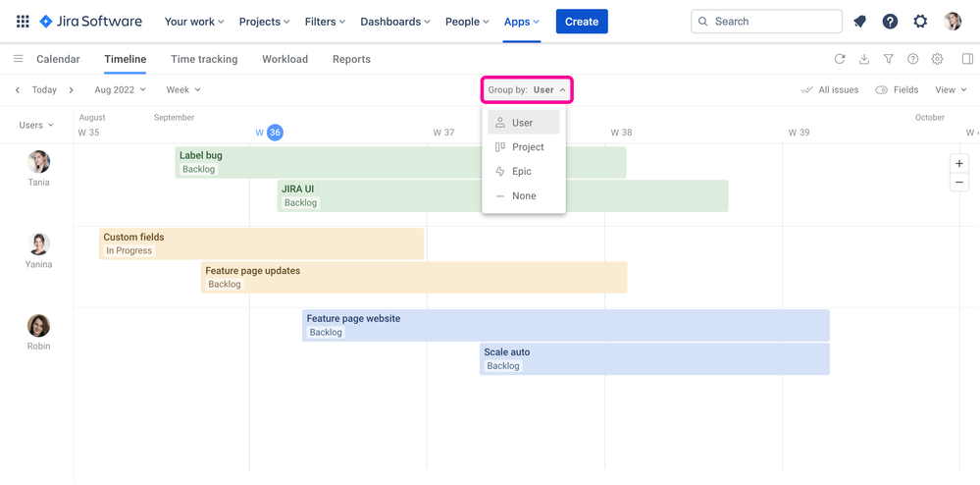Viewport: 980px width, 485px height.
Task: Click Yanina's avatar
Action: [x=39, y=243]
